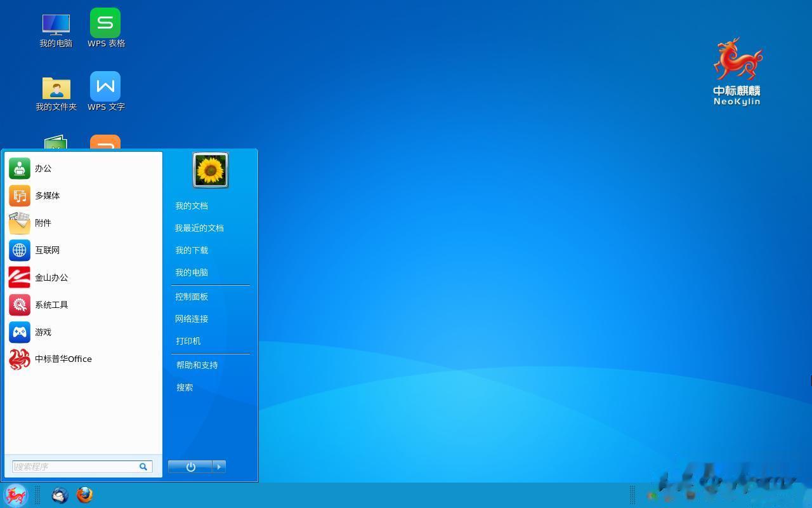Open 帮助和支持 help and support
Viewport: 812px width, 508px height.
197,365
